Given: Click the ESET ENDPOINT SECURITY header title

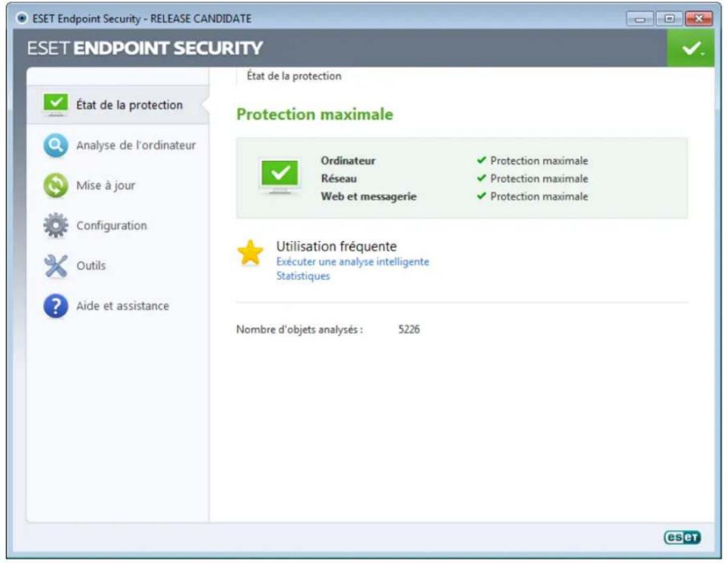Looking at the screenshot, I should click(145, 48).
